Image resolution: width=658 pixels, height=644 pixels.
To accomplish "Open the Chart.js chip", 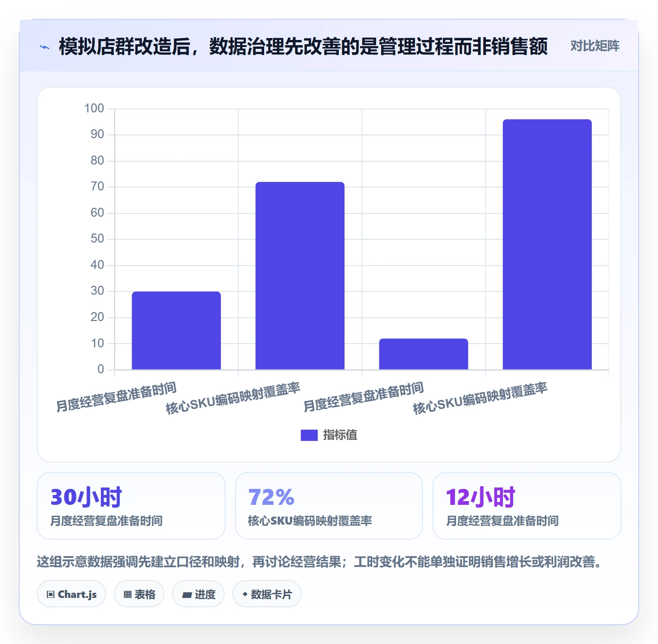I will pos(71,594).
